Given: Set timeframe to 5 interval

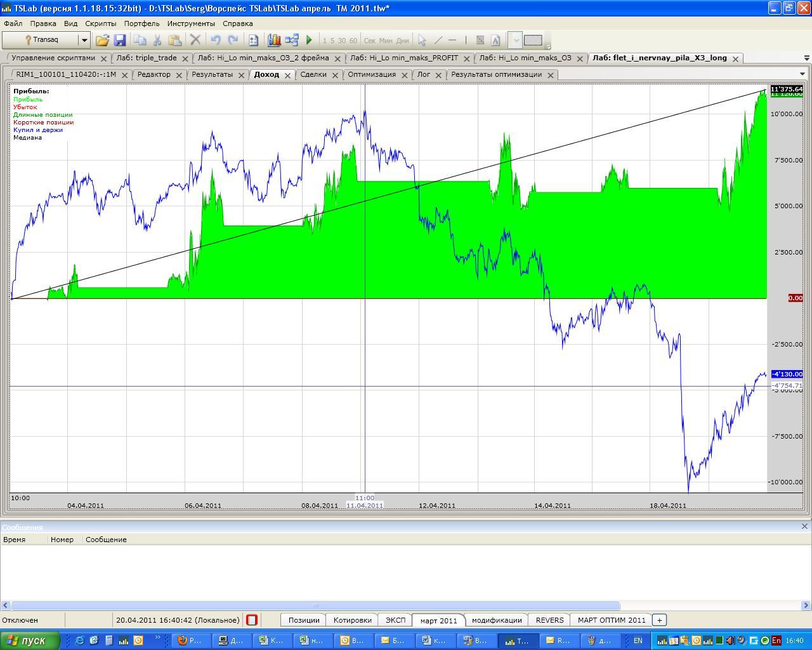Looking at the screenshot, I should pos(332,41).
